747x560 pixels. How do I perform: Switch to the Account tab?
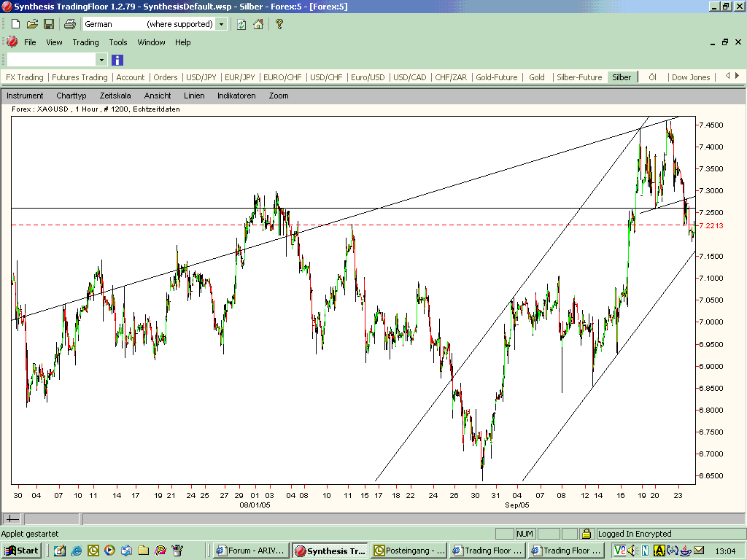(130, 77)
